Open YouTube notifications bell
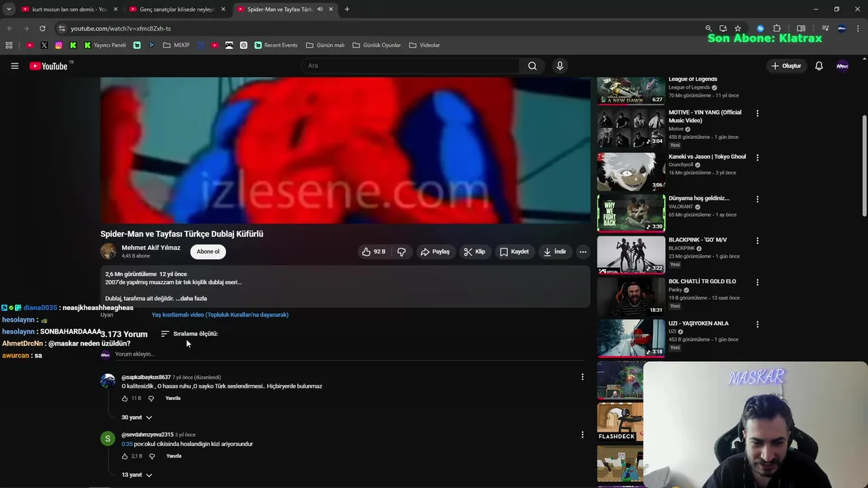 (818, 66)
